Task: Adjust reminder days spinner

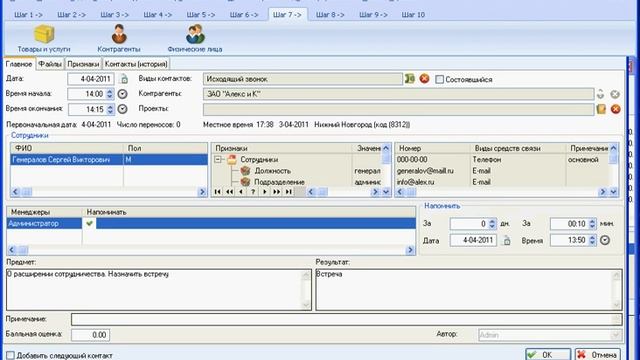Action: [x=492, y=224]
